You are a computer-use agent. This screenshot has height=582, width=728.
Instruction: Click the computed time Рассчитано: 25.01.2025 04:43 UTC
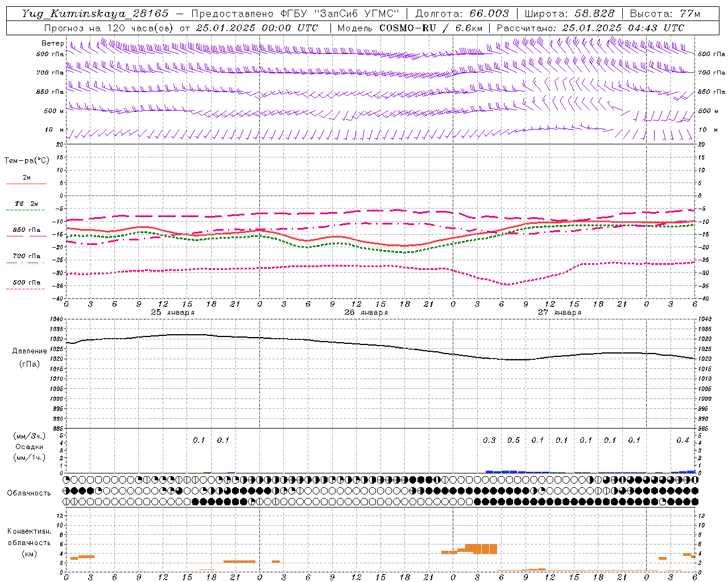coord(590,28)
